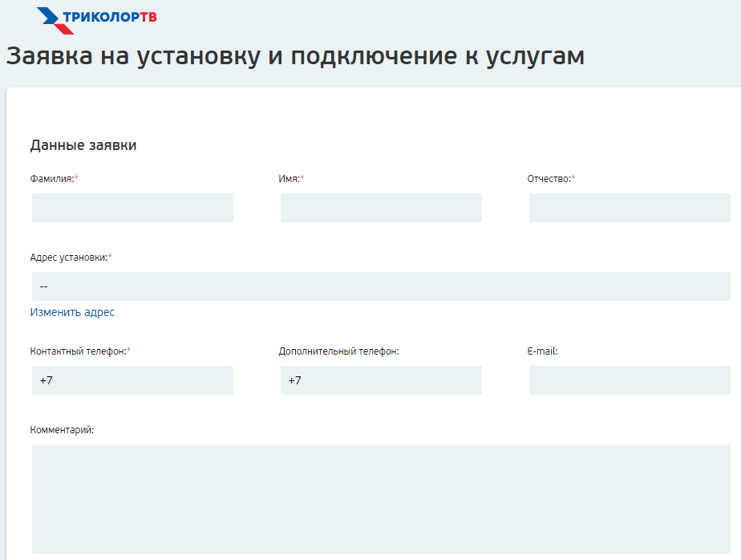Click the Дополнительный телефон label
Viewport: 741px width, 560px height.
[338, 351]
